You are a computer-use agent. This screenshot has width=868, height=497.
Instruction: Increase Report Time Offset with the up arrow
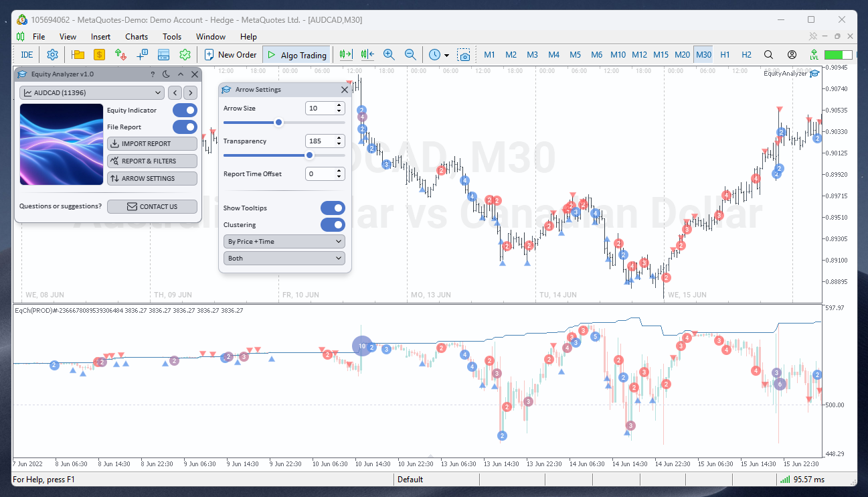click(339, 171)
